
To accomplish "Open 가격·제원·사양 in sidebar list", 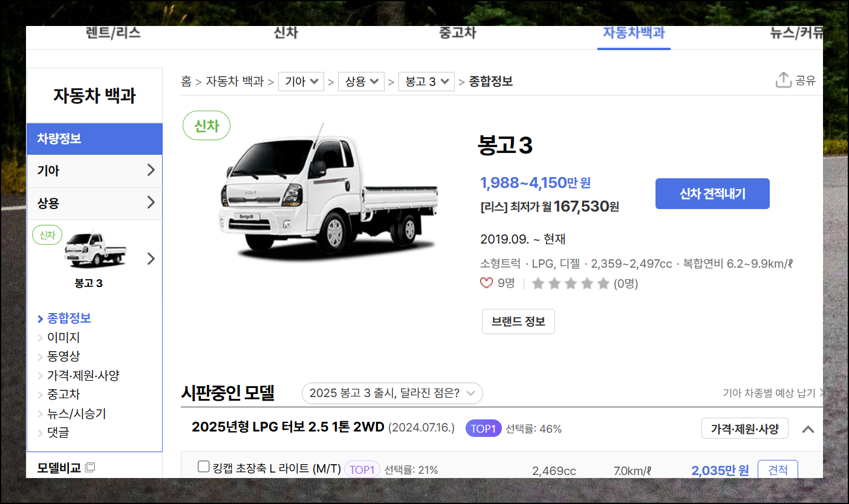I will (x=83, y=375).
